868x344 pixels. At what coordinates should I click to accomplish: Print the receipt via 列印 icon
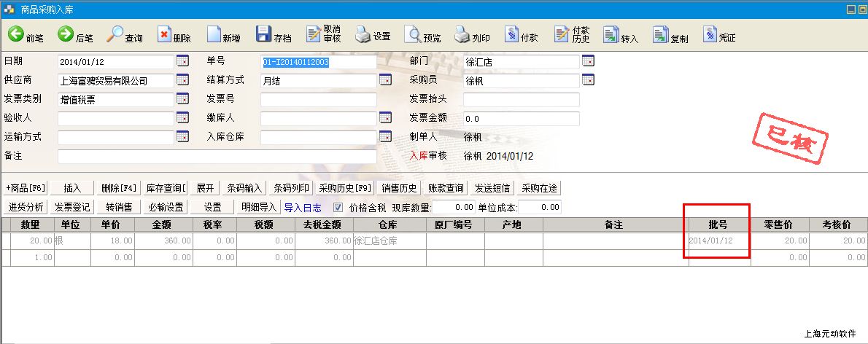462,34
